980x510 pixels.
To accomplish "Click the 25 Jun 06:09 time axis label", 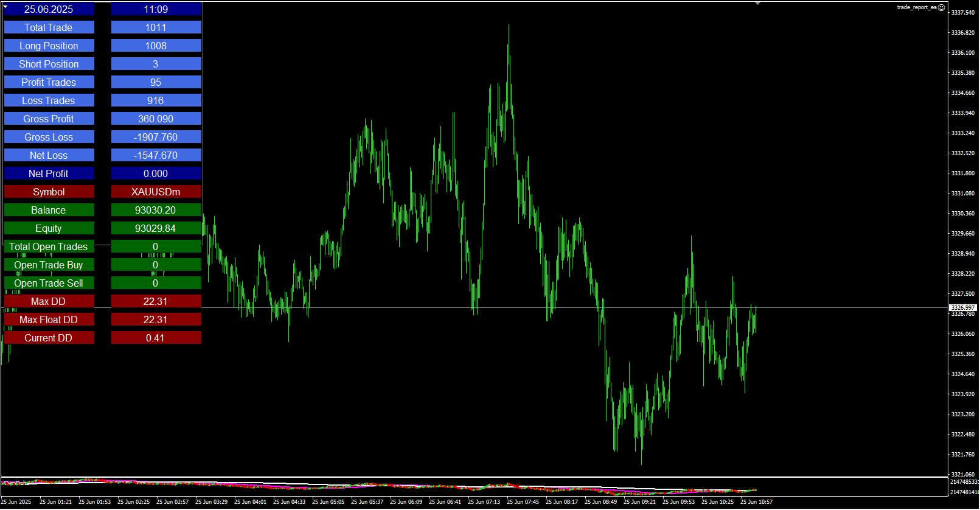I will click(406, 502).
